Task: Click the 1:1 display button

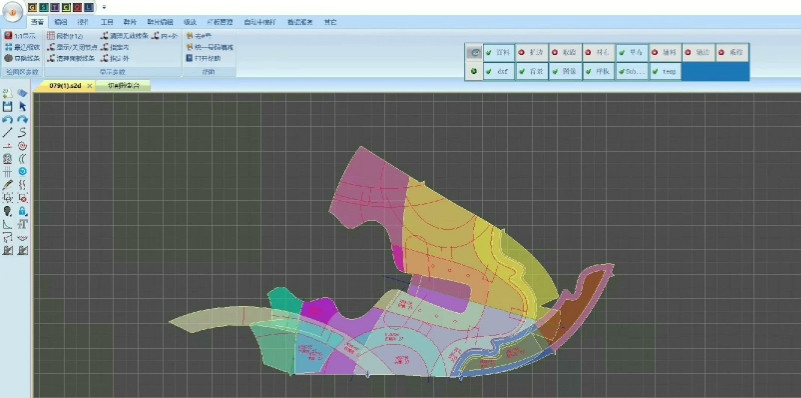Action: click(20, 36)
